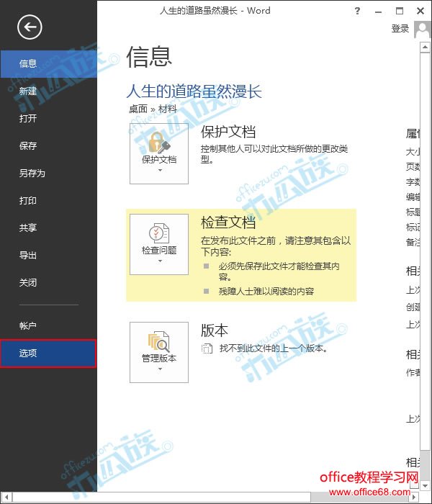This screenshot has width=432, height=504.
Task: Click 关闭 to close the document
Action: point(48,282)
